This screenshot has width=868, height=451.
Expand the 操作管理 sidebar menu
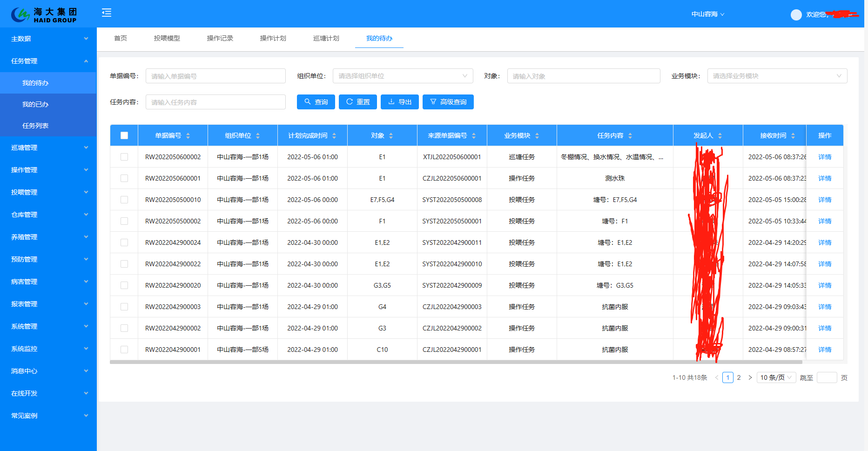(x=48, y=170)
